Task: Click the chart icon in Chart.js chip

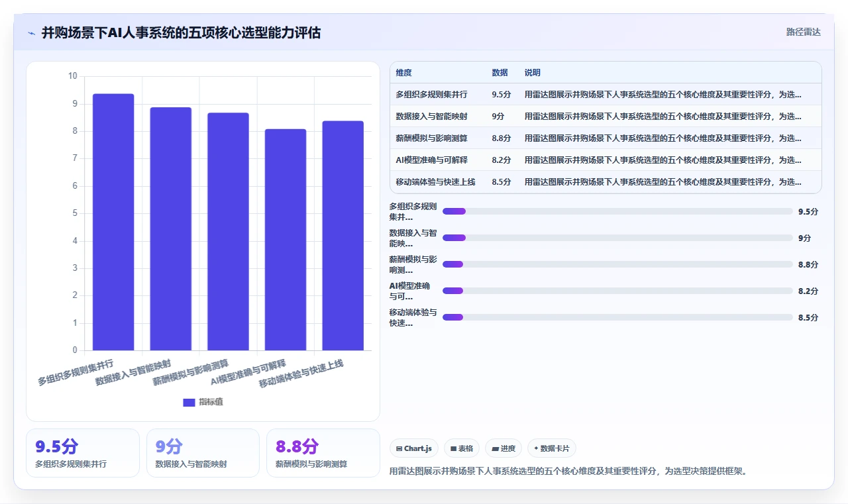Action: coord(399,449)
